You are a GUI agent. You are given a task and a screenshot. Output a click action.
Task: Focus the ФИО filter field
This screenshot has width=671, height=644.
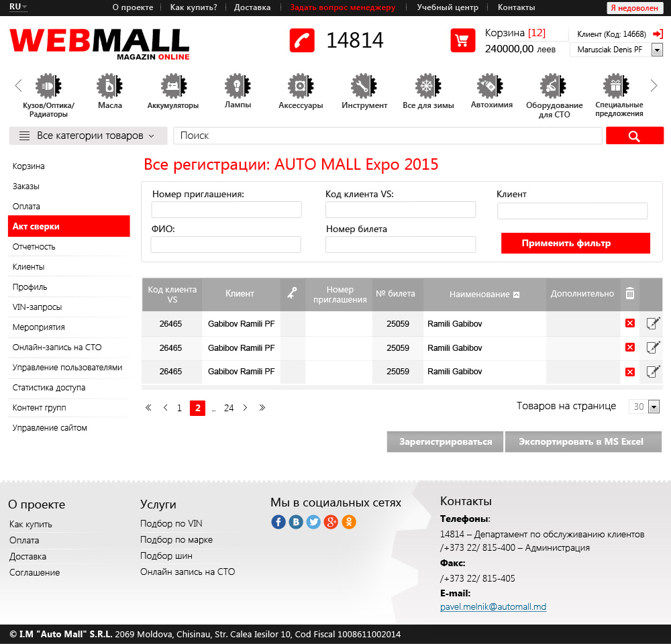tap(226, 244)
